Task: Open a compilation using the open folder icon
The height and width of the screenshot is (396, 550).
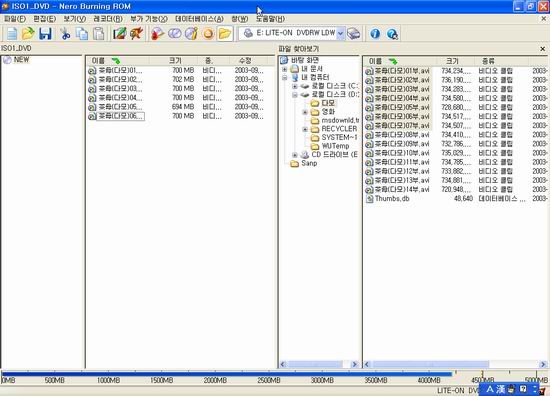Action: click(x=28, y=34)
